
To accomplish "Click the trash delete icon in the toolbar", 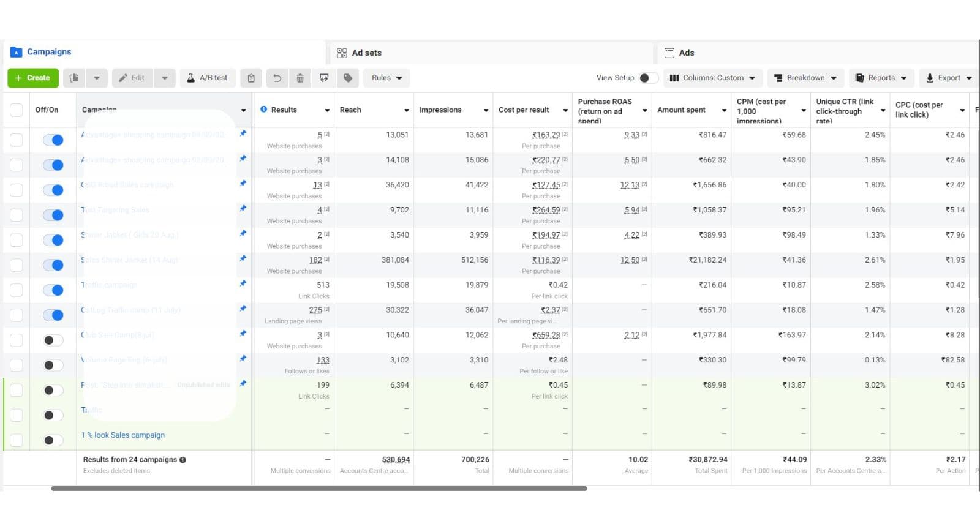I will 300,78.
